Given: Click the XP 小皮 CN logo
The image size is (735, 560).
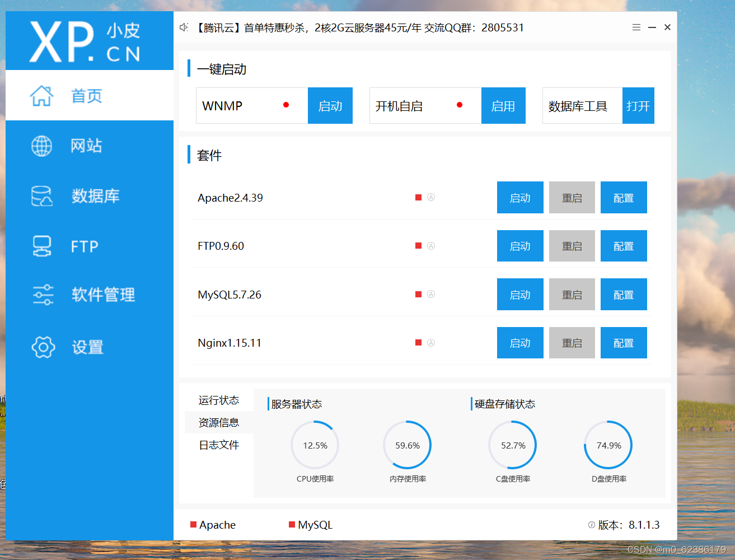Looking at the screenshot, I should coord(85,41).
